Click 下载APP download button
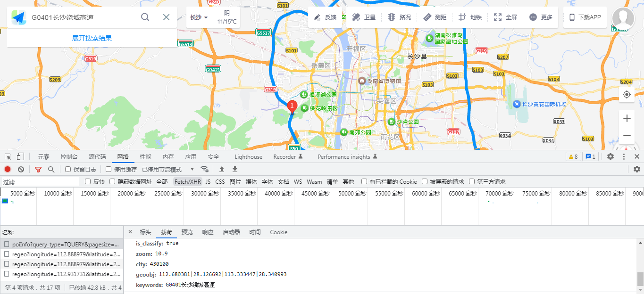 585,17
